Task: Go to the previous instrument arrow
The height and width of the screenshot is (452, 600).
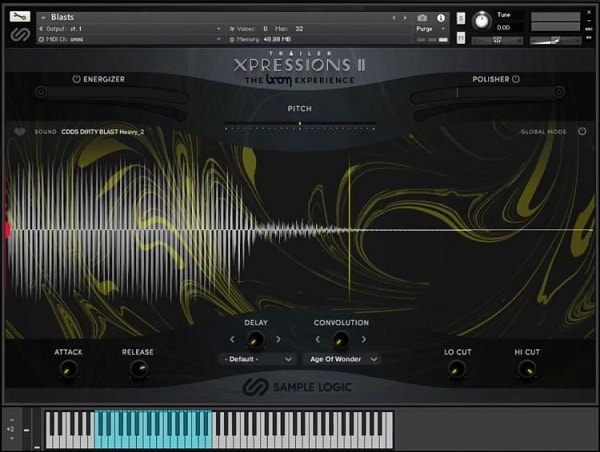Action: pos(394,18)
